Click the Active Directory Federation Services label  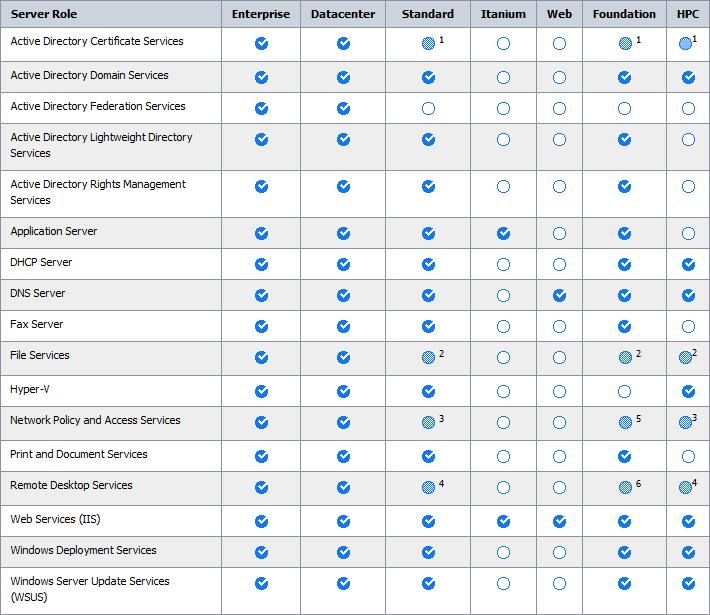tap(98, 106)
